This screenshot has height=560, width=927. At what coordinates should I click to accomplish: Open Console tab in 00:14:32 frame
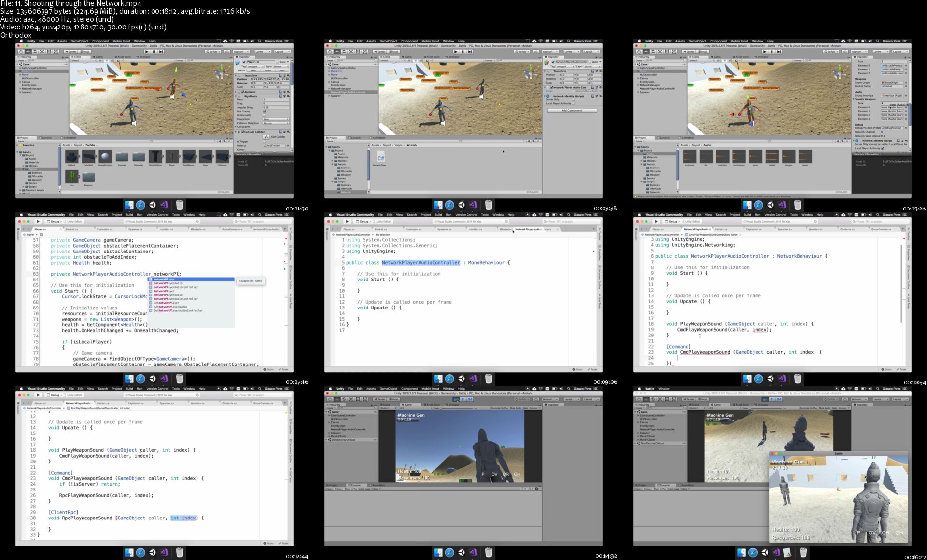[355, 485]
